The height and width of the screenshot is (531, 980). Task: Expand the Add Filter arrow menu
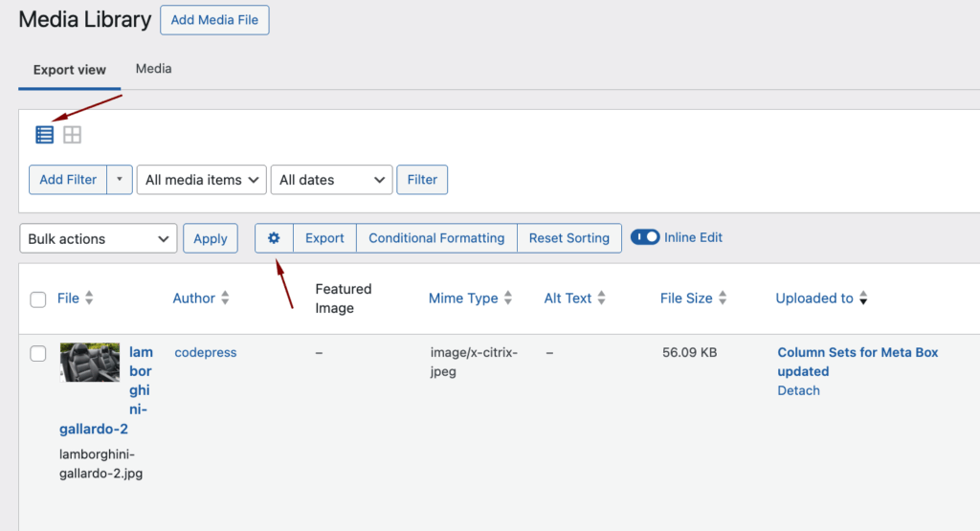(120, 180)
